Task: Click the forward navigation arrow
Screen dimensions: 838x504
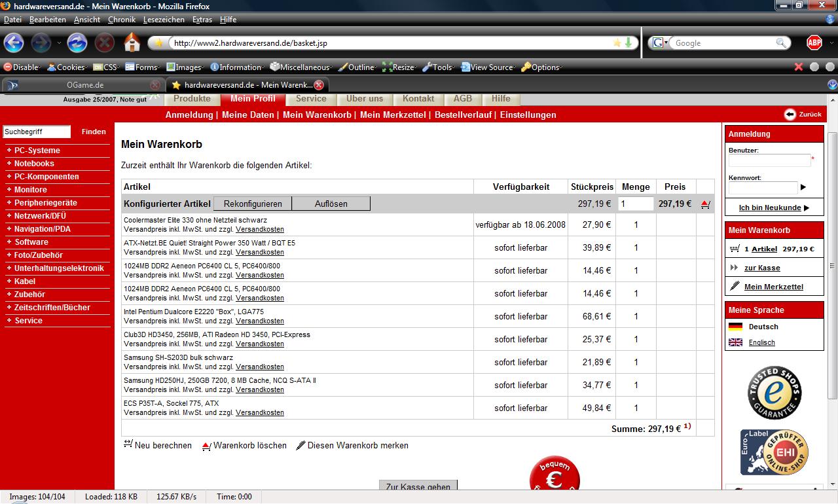Action: click(x=41, y=43)
